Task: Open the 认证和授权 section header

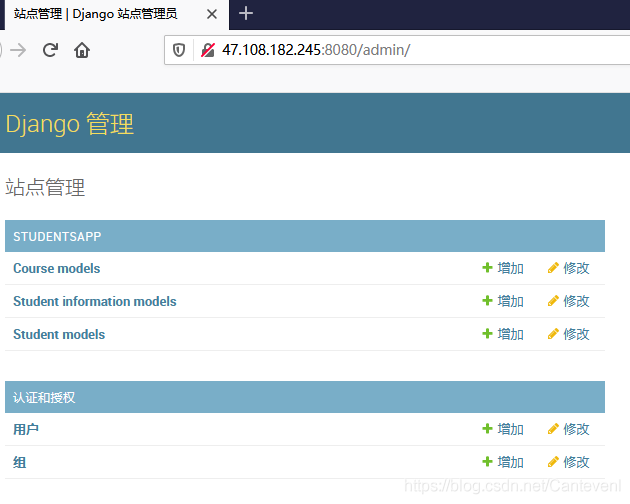Action: pyautogui.click(x=44, y=397)
